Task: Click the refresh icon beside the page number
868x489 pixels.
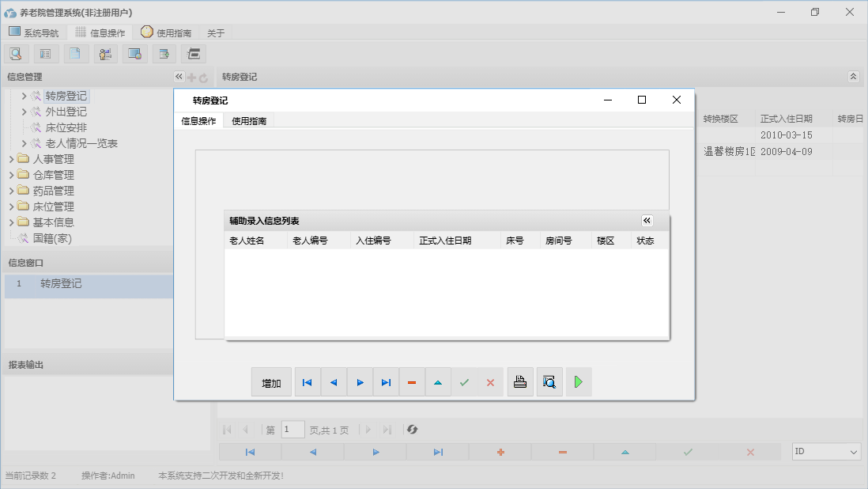Action: pyautogui.click(x=412, y=430)
